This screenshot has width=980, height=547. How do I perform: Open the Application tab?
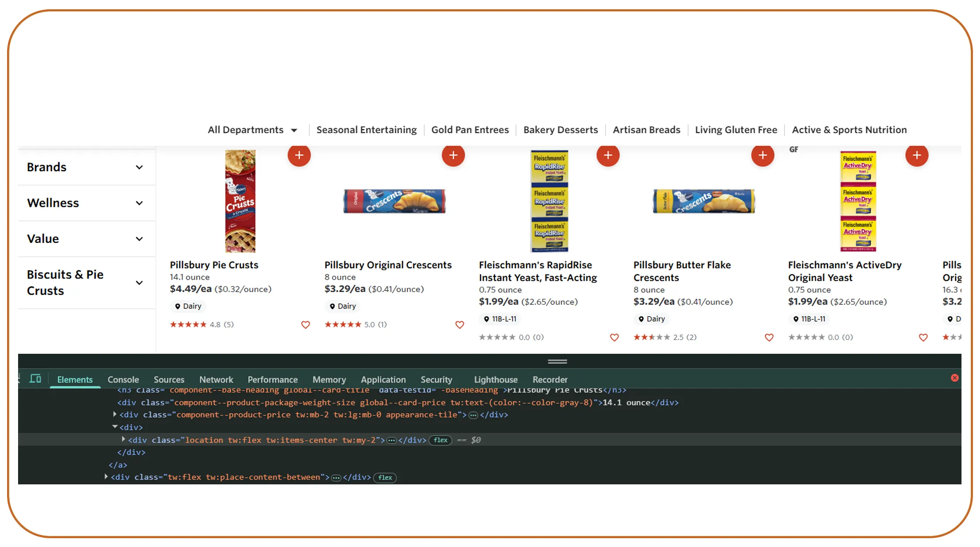point(383,380)
